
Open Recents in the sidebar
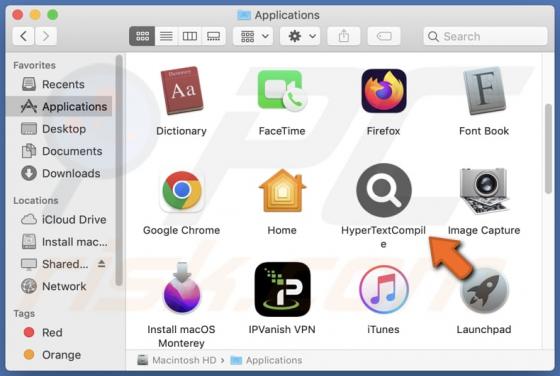click(60, 84)
